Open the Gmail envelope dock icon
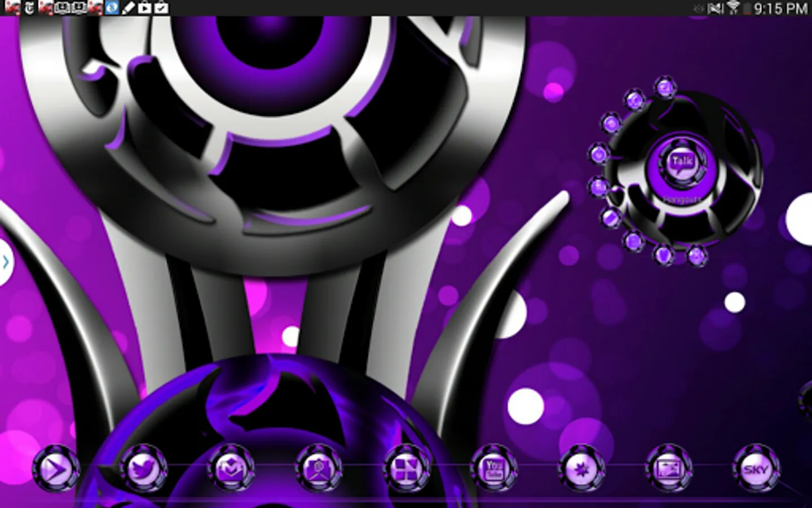 point(231,468)
